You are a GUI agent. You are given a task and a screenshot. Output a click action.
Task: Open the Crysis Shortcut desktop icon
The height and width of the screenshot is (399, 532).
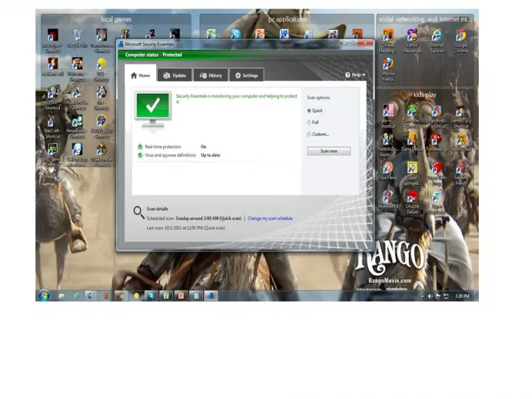coord(53,98)
